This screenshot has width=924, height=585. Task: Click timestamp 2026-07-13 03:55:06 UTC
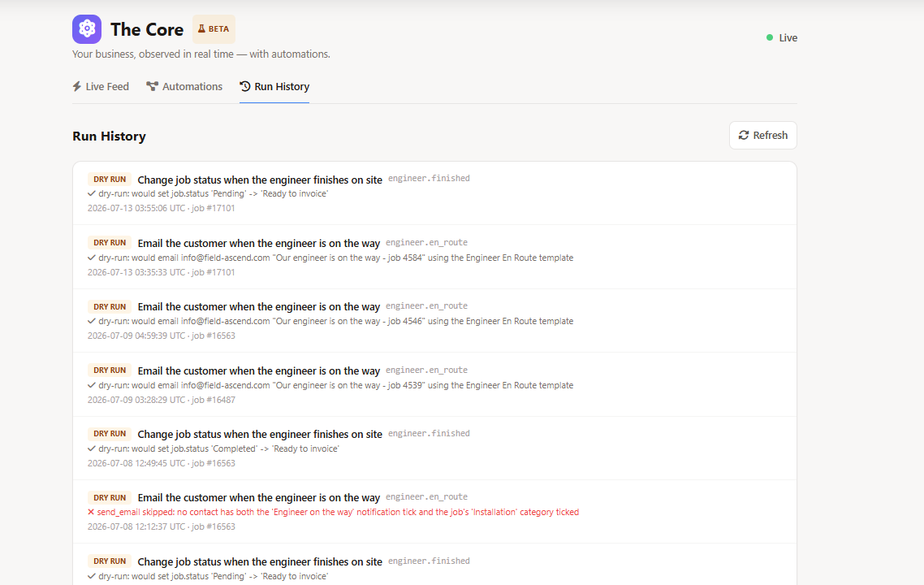136,208
